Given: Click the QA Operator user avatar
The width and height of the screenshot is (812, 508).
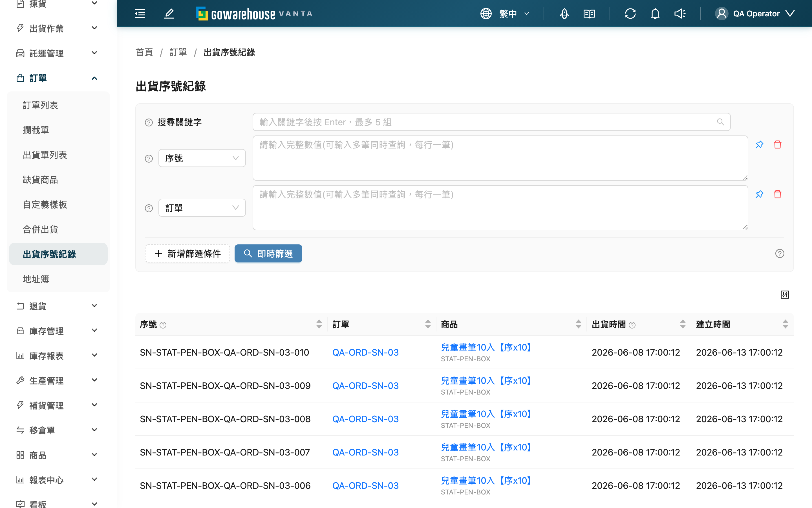Looking at the screenshot, I should click(x=721, y=14).
